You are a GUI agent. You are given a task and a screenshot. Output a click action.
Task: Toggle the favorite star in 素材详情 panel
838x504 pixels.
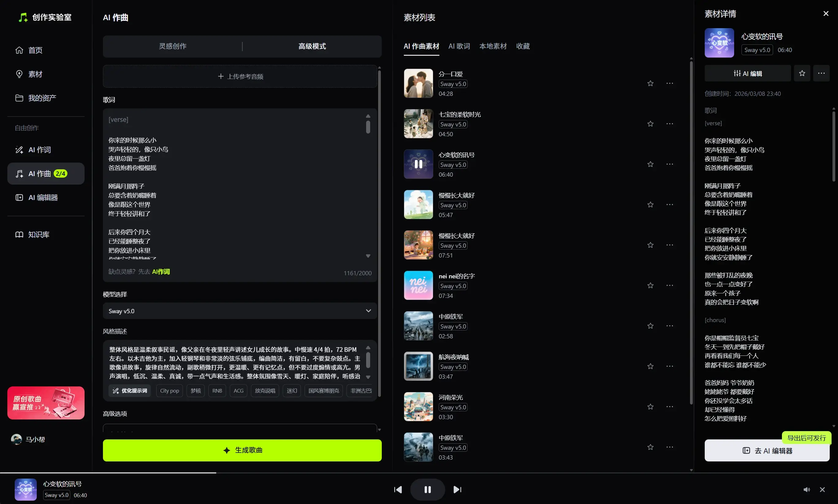coord(802,73)
